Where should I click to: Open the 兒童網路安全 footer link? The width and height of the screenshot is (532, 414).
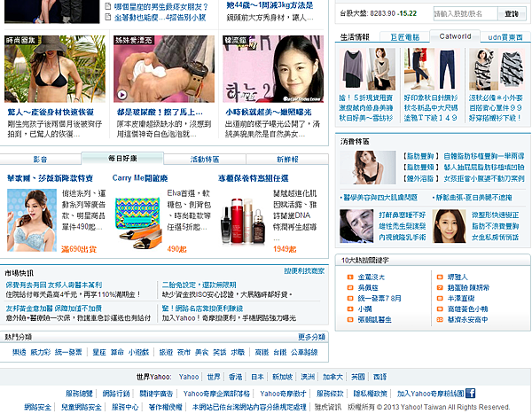click(81, 407)
